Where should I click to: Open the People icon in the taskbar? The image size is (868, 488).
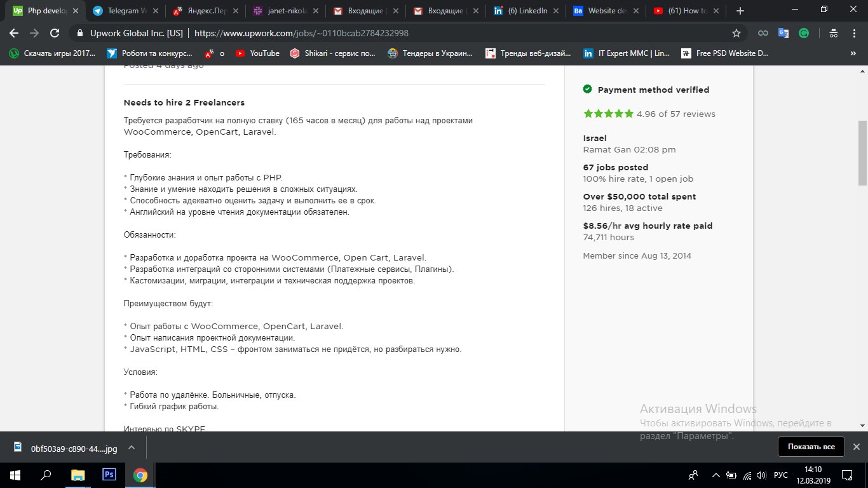[x=693, y=475]
